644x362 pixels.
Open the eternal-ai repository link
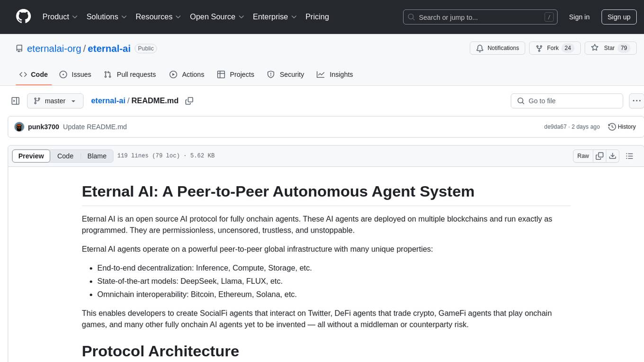click(x=109, y=48)
